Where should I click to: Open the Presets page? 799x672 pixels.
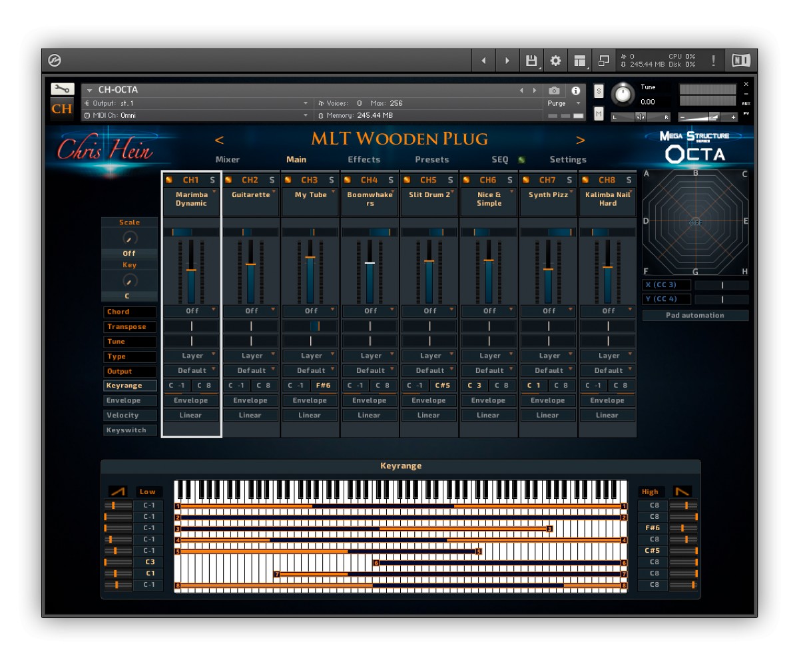431,159
